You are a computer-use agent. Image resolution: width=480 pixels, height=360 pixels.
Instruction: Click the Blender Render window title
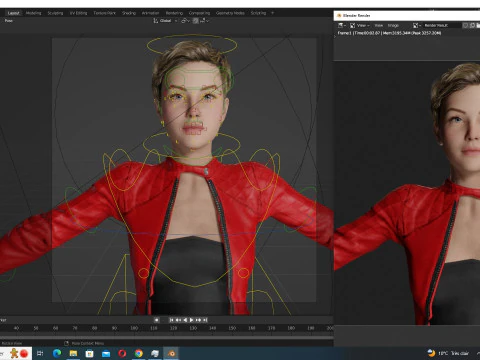(x=356, y=16)
